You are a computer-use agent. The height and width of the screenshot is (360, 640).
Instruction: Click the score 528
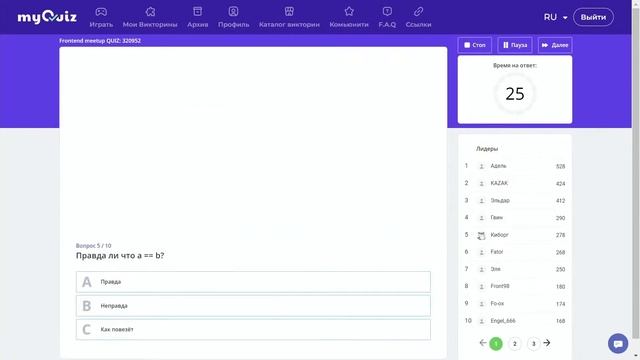click(560, 166)
